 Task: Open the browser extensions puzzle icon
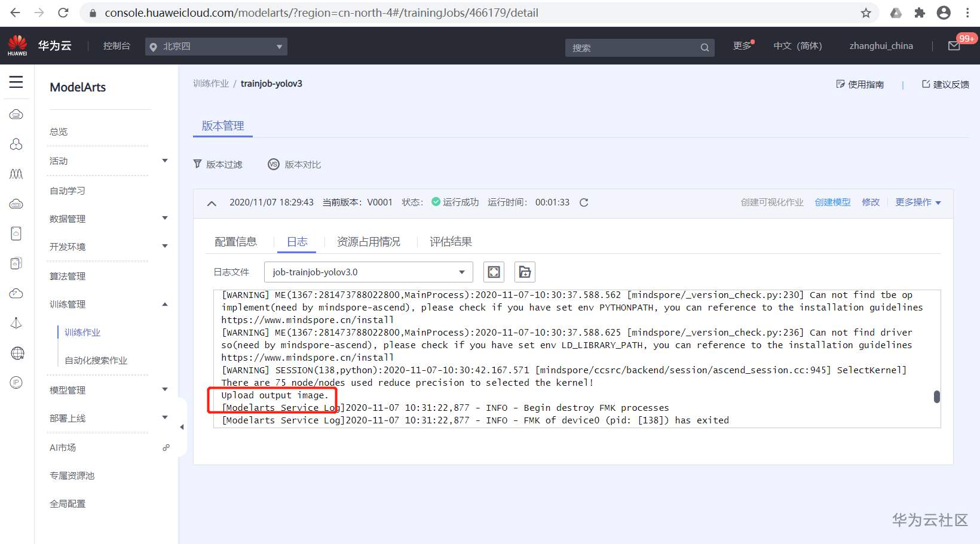click(920, 13)
